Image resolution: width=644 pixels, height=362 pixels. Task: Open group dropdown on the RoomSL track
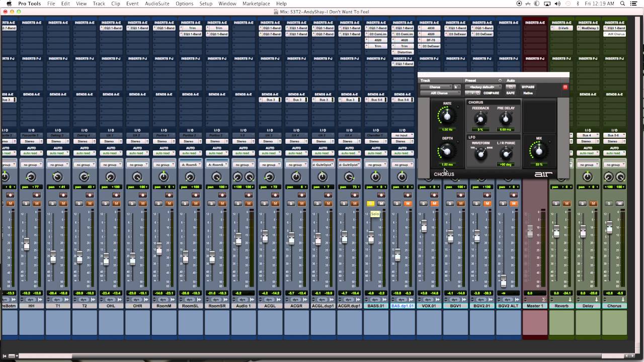pyautogui.click(x=190, y=164)
